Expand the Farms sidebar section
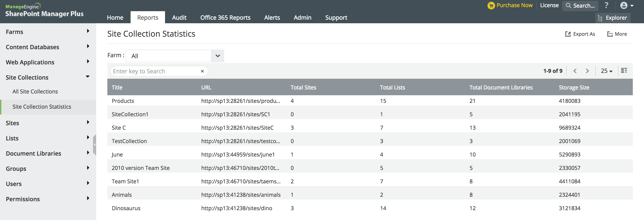644x220 pixels. [x=47, y=32]
